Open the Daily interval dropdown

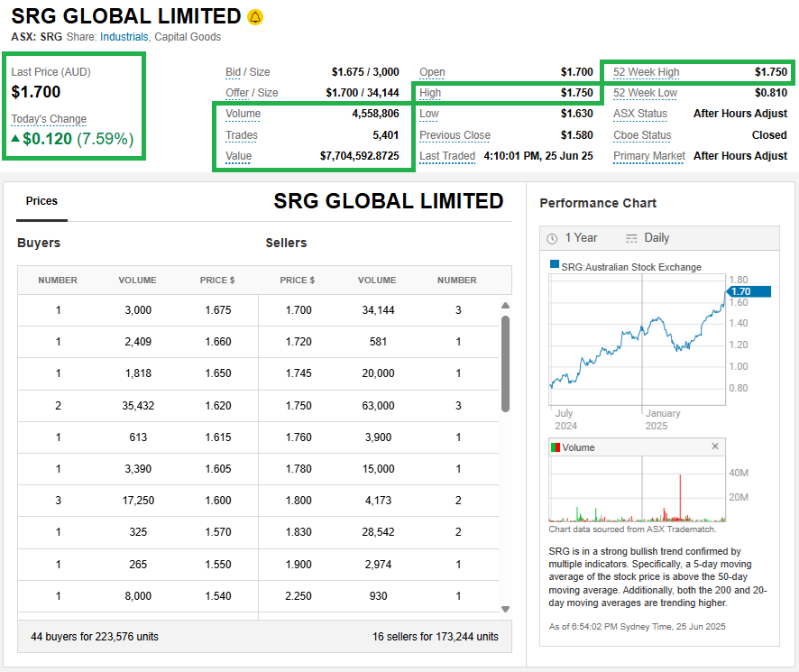coord(657,238)
